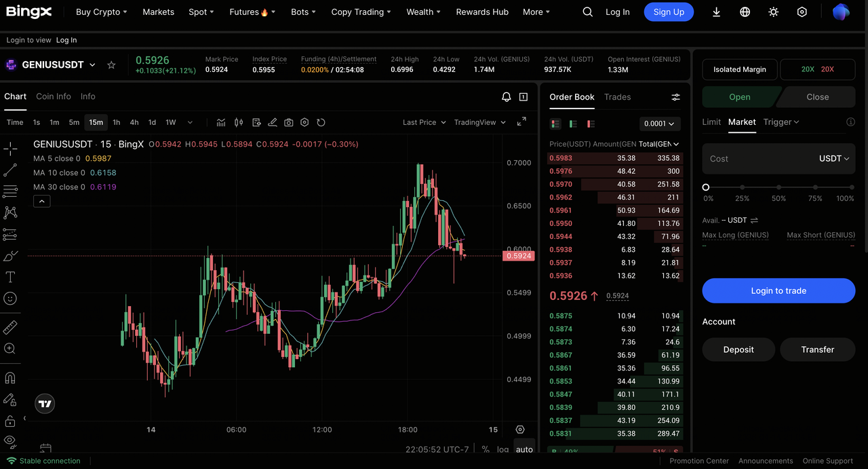Select the trend line drawing tool
This screenshot has height=469, width=868.
point(10,170)
